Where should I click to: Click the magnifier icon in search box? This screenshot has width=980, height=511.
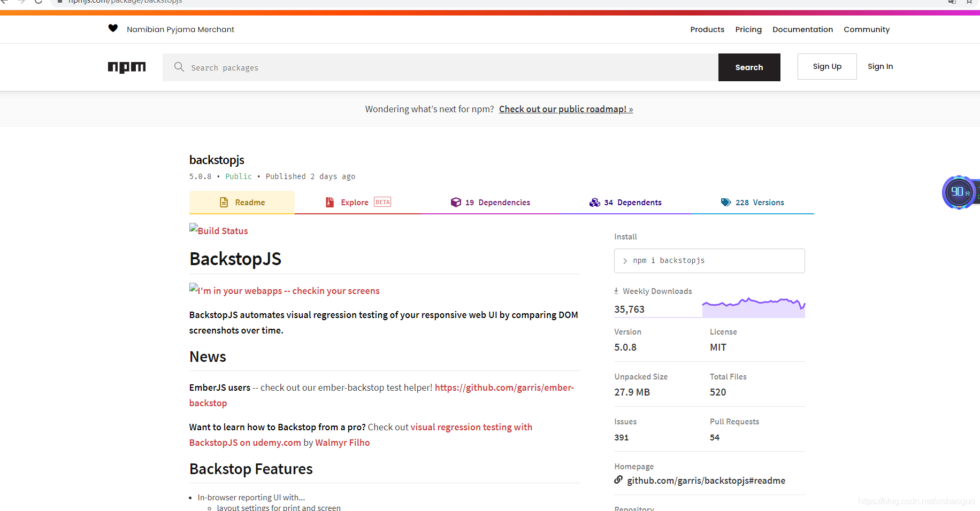(x=179, y=67)
